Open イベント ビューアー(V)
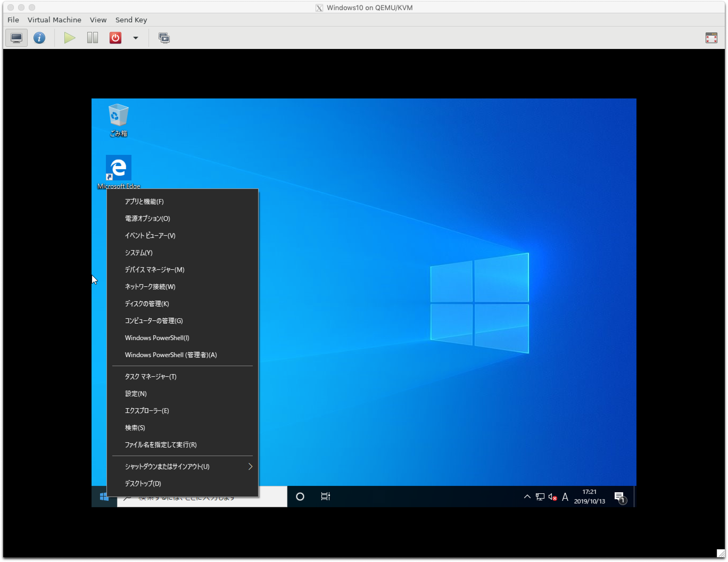The image size is (728, 562). [182, 235]
